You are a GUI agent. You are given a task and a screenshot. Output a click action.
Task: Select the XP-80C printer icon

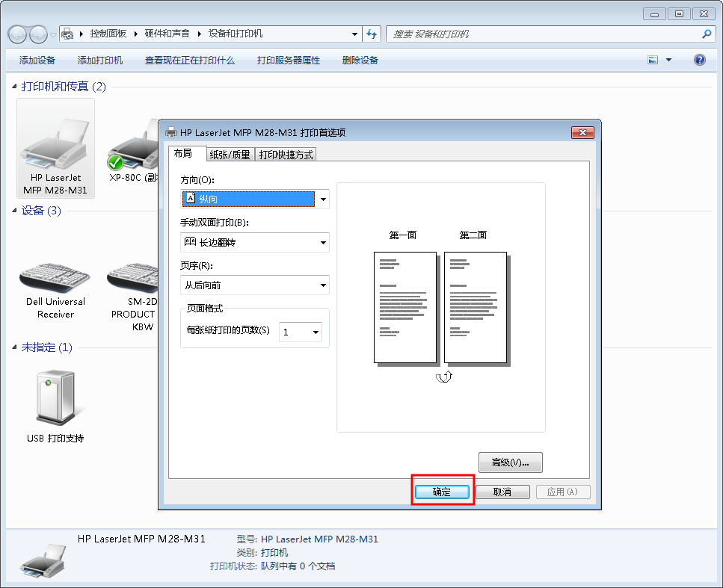tap(133, 151)
